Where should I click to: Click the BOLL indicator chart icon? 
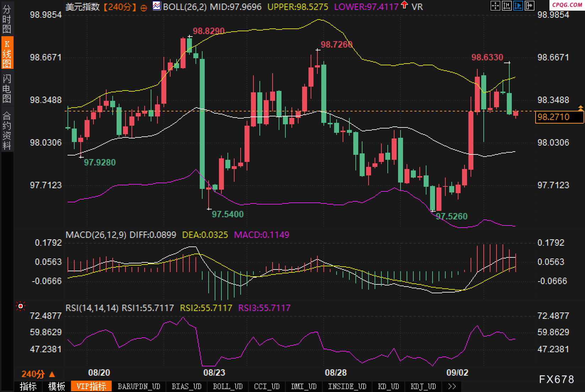tap(156, 6)
